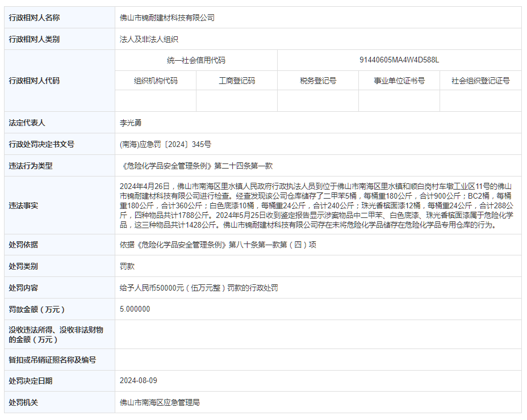
Task: Click the text 给予人民币50000元（伍万元整）罚款的行政处罚
Action: click(199, 288)
